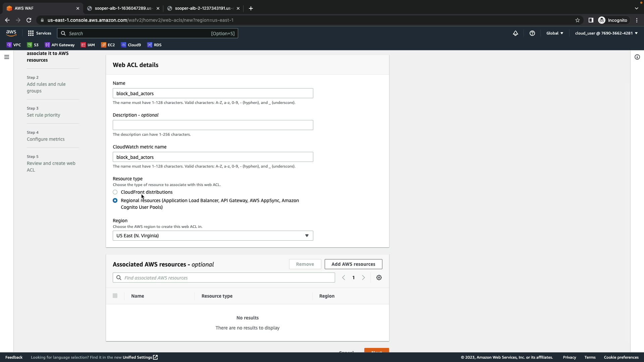
Task: Open the info panel icon
Action: pos(637,57)
